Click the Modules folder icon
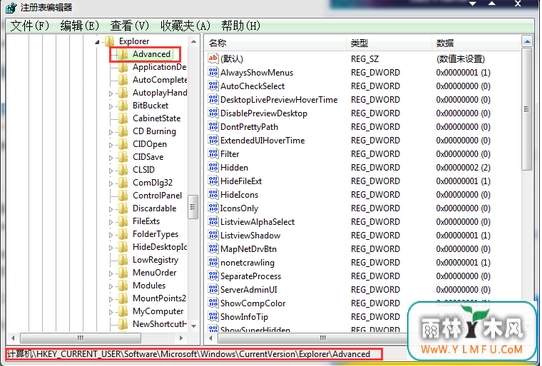This screenshot has width=542, height=366. [123, 285]
